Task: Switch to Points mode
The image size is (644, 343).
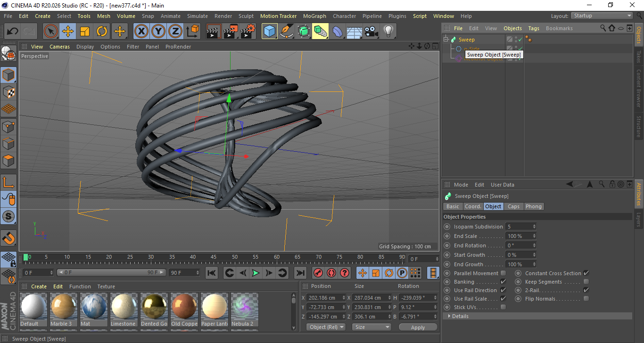Action: 8,126
